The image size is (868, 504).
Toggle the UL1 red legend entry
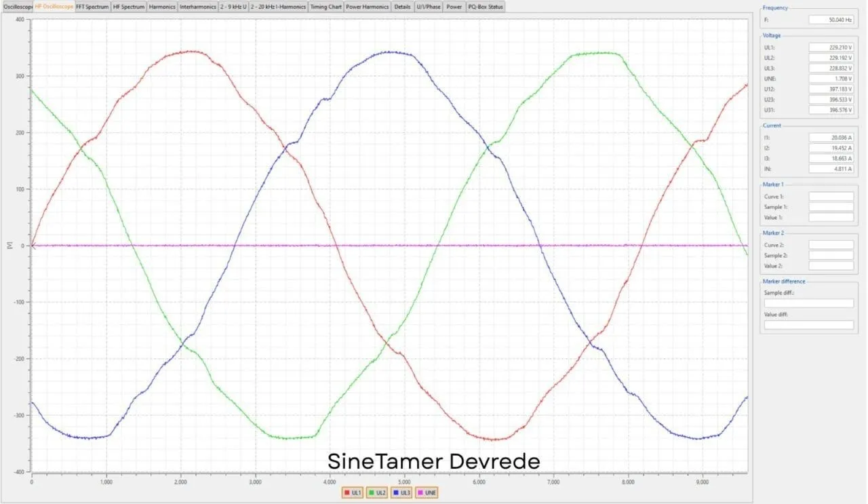[353, 492]
